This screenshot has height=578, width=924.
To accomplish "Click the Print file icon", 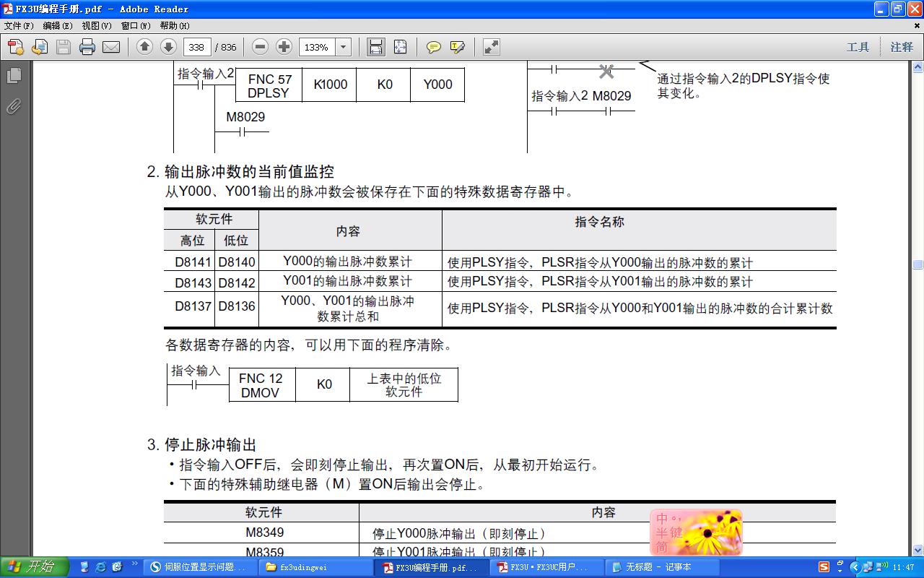I will (87, 47).
